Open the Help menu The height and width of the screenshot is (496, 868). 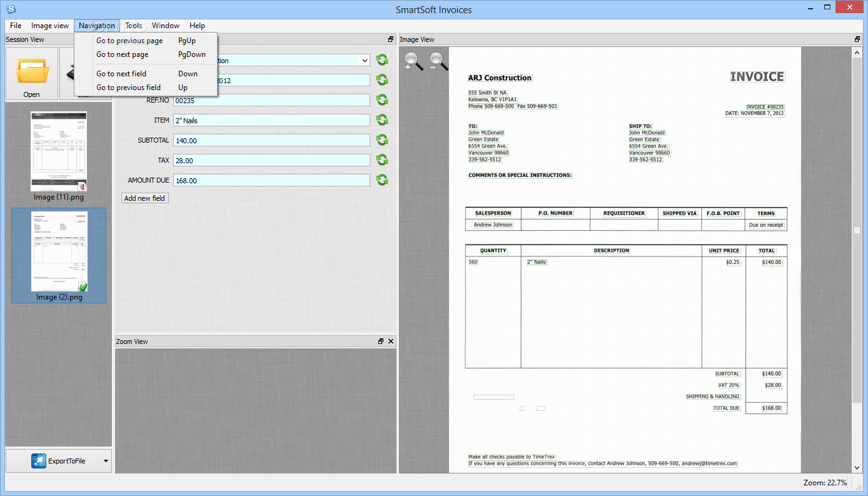click(198, 26)
